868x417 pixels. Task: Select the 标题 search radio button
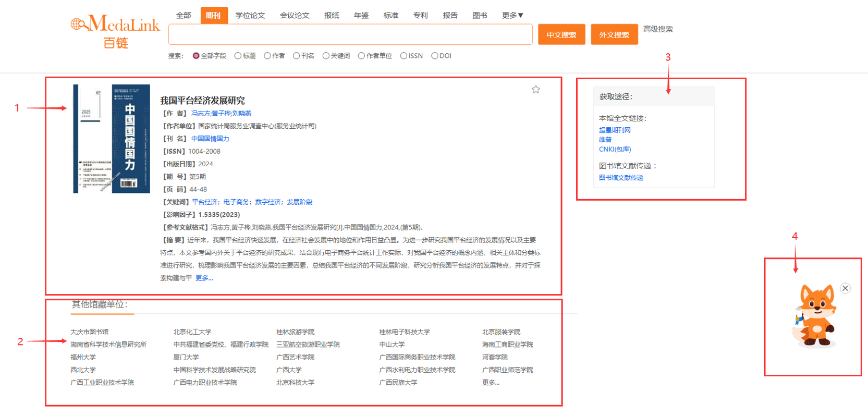click(x=238, y=56)
